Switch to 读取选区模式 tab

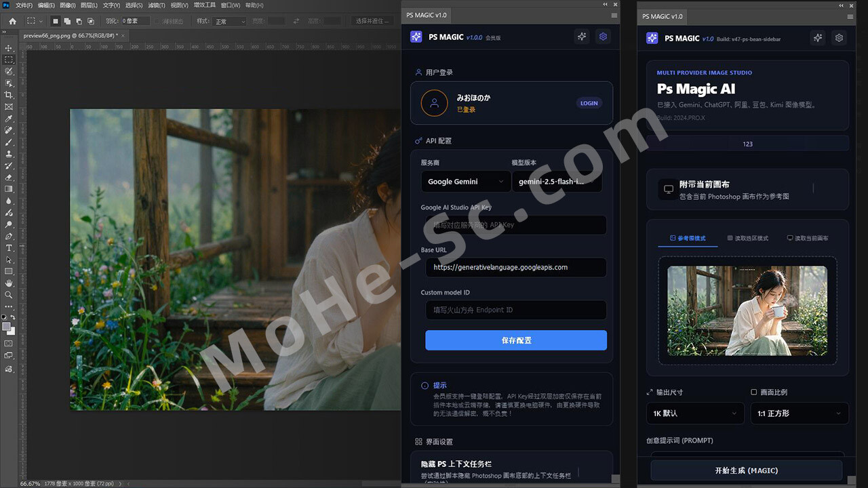coord(748,239)
